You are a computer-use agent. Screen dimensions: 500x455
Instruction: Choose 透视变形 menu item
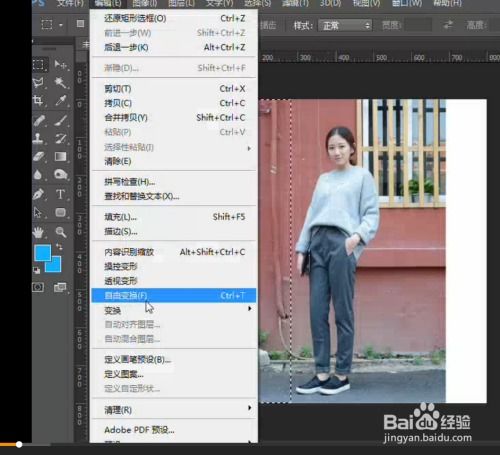[x=174, y=281]
